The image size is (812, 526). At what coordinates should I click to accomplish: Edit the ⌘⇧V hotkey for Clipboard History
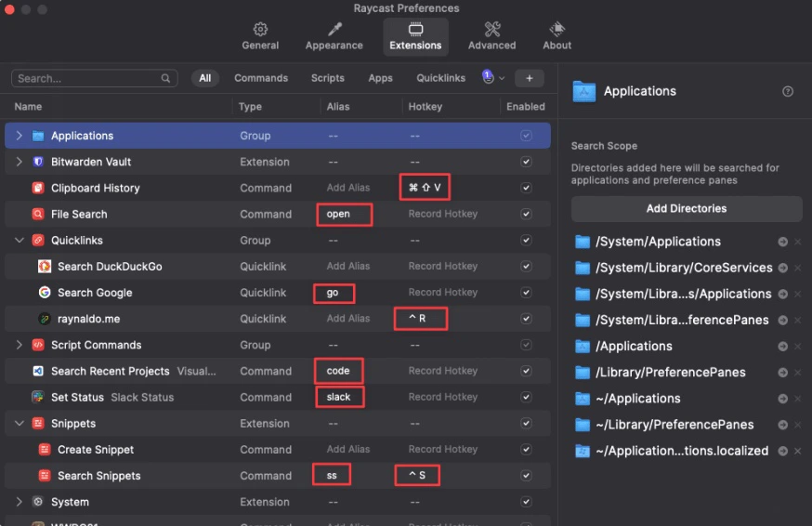click(425, 188)
